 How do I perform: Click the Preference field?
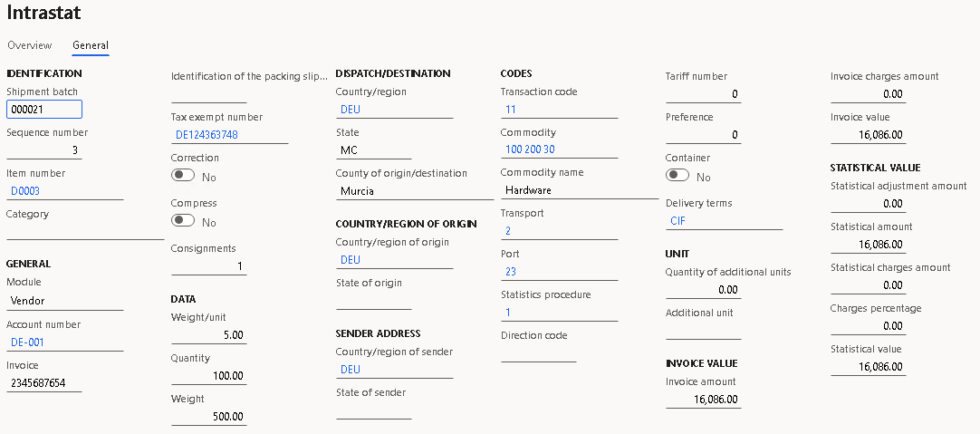pyautogui.click(x=703, y=134)
